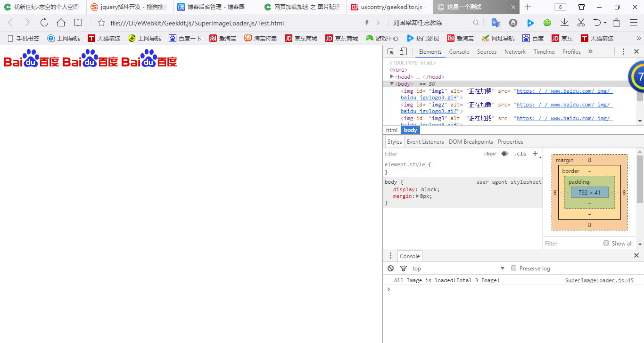Click the scissors screenshot tool icon
Image resolution: width=644 pixels, height=343 pixels.
point(581,23)
